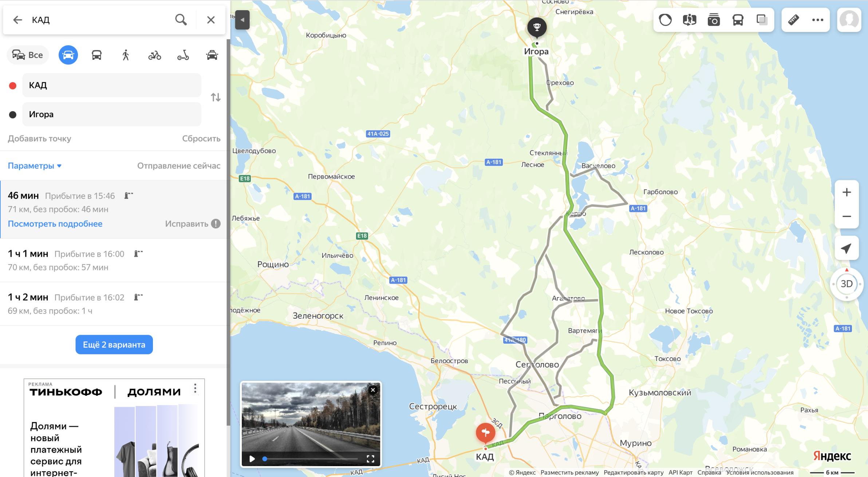The image size is (868, 477).
Task: Click the video preview progress slider
Action: pos(311,459)
